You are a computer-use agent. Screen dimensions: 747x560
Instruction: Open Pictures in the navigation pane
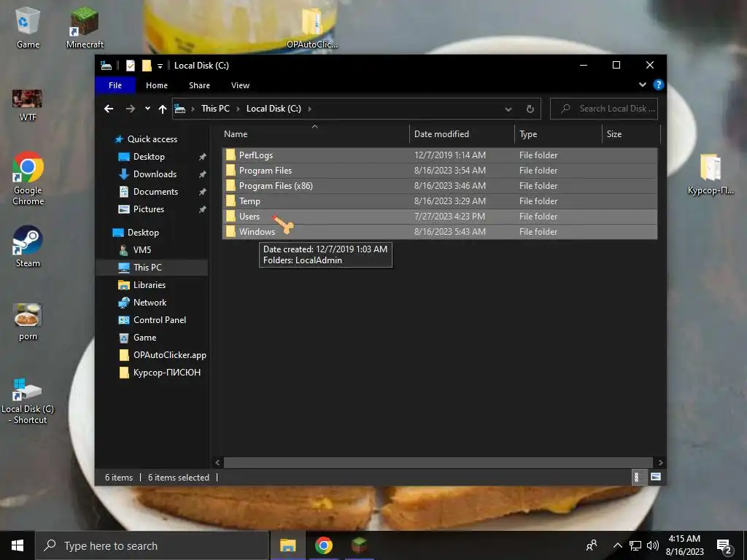141,209
